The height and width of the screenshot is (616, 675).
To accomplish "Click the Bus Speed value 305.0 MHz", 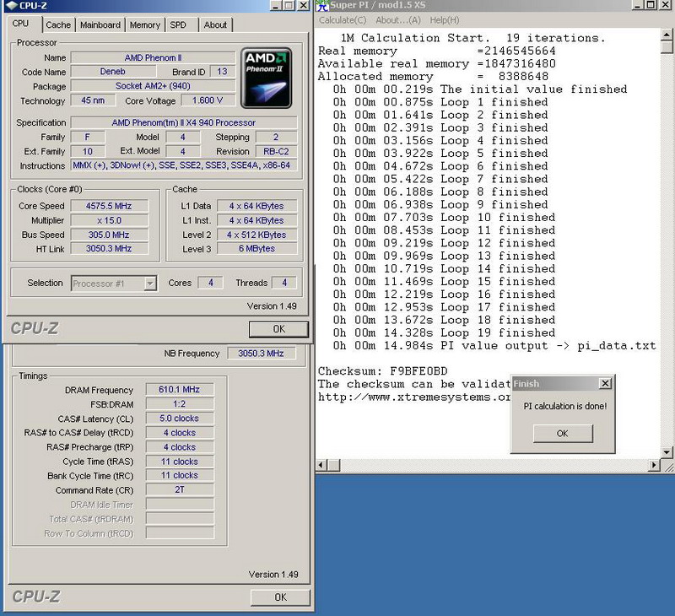I will click(x=109, y=235).
